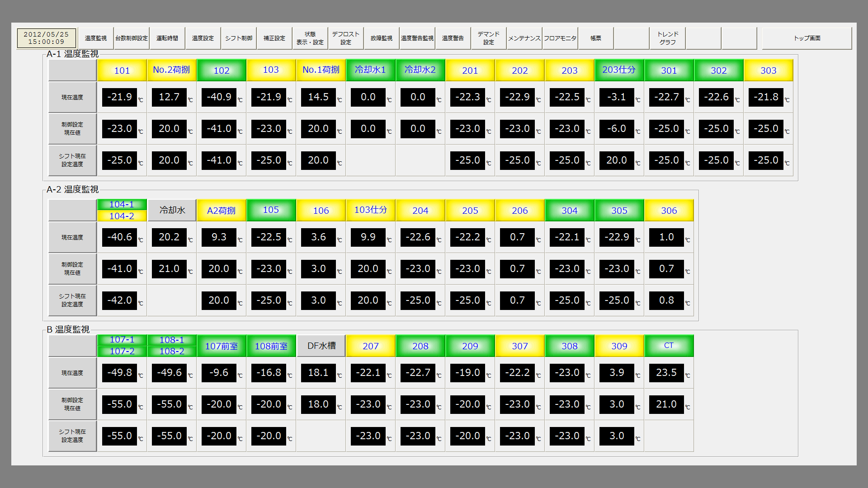The width and height of the screenshot is (868, 488).
Task: Select room 207 header
Action: [x=371, y=346]
